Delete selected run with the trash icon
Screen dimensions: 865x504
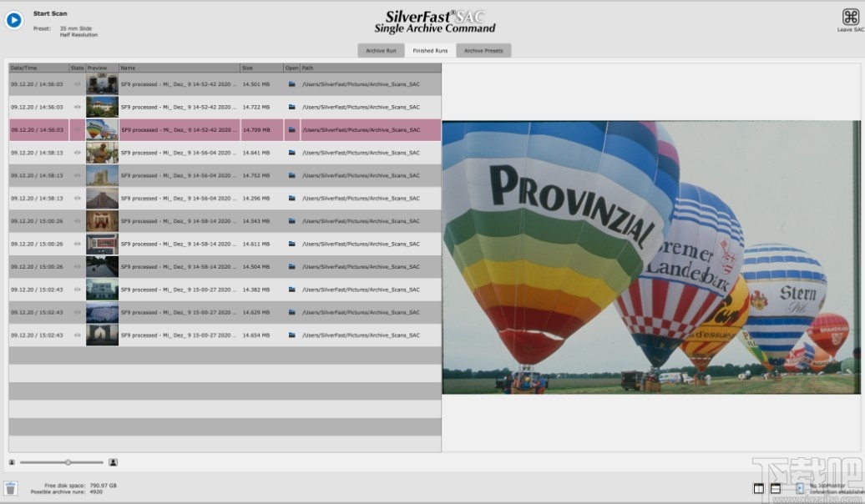[11, 488]
